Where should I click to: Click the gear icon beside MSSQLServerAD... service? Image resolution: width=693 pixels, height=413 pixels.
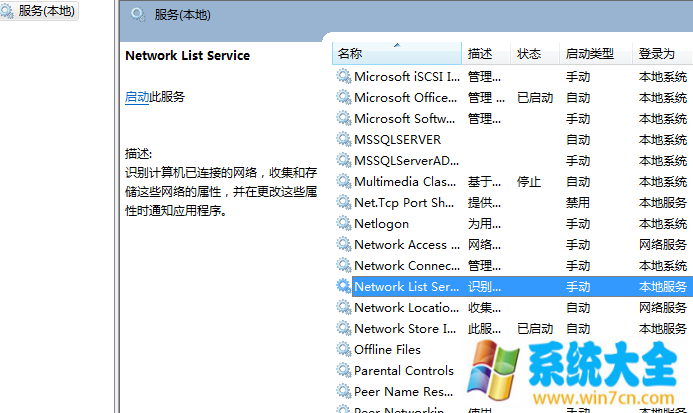point(343,160)
